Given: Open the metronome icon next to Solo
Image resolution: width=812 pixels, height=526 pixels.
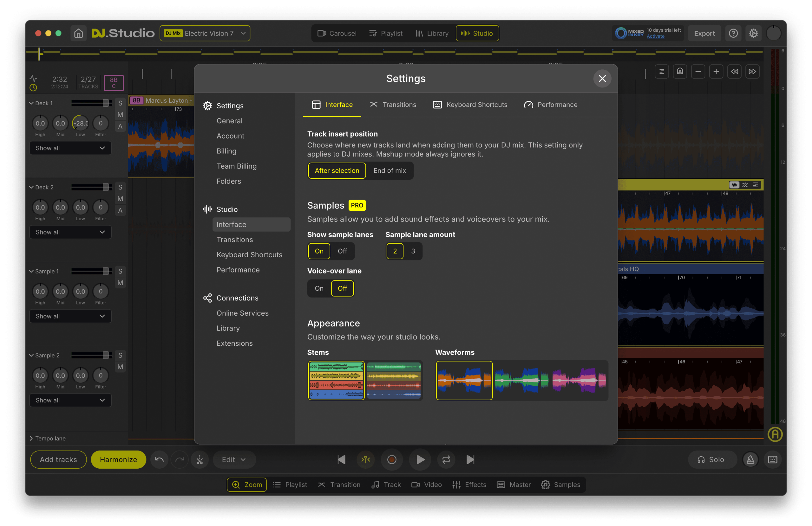Looking at the screenshot, I should pyautogui.click(x=750, y=459).
